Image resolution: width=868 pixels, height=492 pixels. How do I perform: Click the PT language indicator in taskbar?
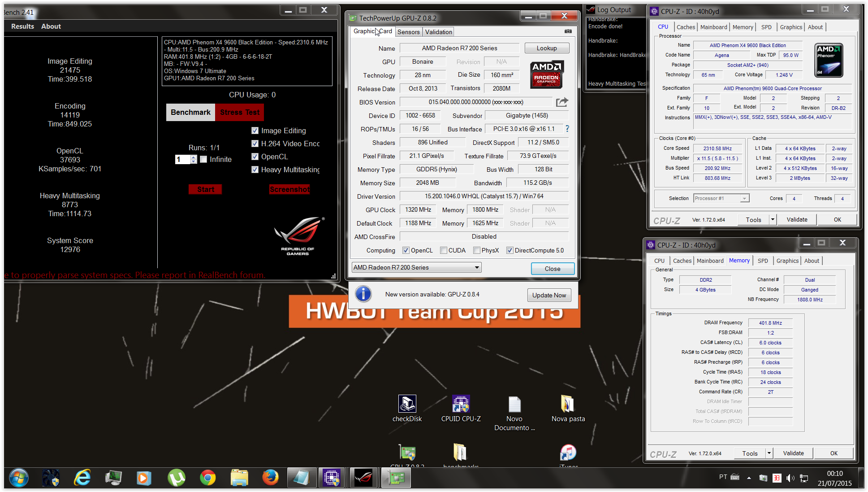point(723,477)
